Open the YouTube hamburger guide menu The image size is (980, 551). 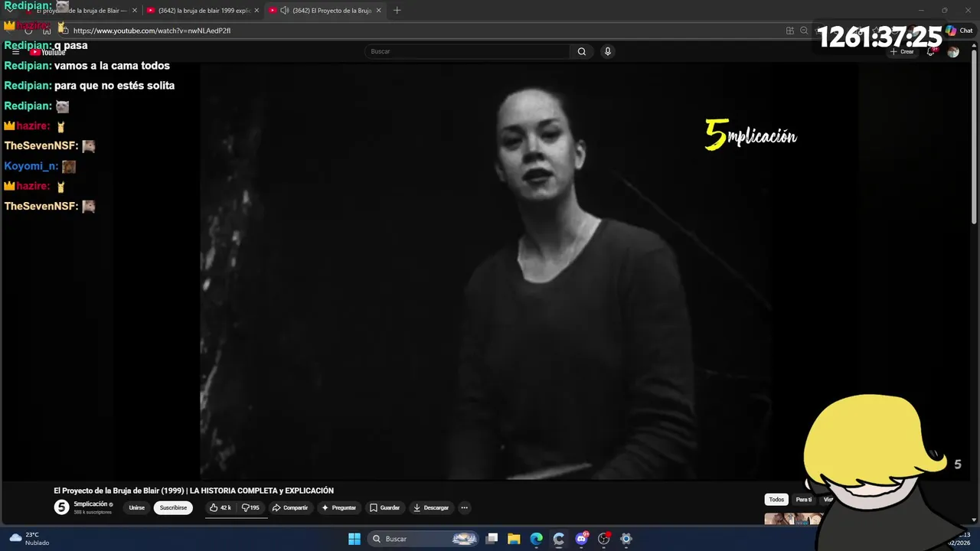[x=15, y=51]
